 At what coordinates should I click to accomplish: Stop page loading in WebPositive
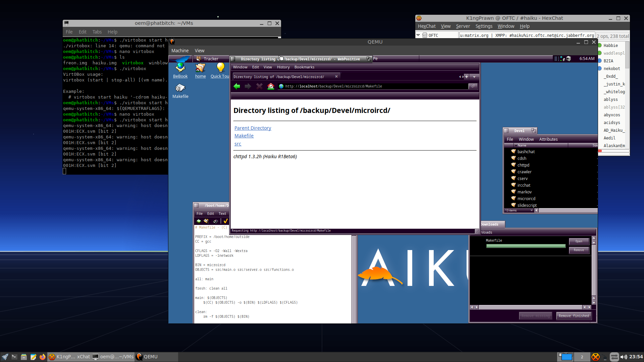(x=259, y=86)
